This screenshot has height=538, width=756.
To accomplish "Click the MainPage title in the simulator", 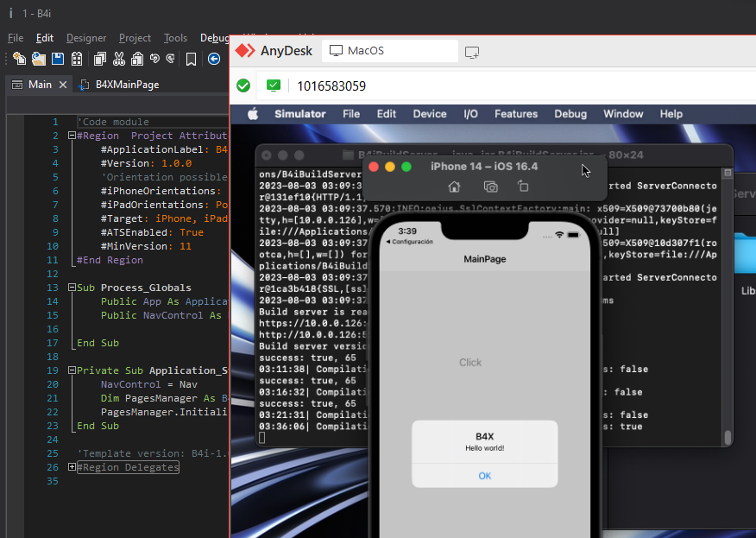I will click(484, 259).
